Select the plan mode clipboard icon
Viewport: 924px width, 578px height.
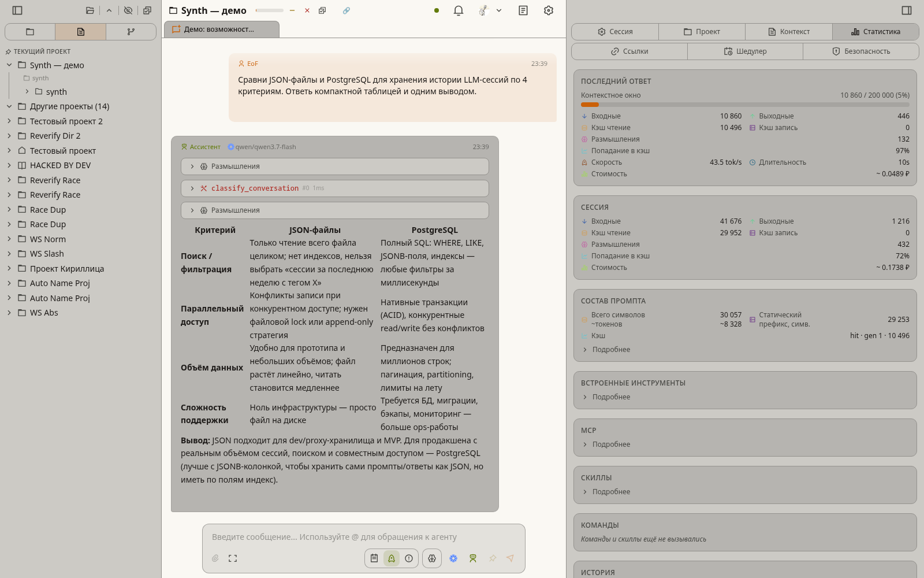point(374,558)
